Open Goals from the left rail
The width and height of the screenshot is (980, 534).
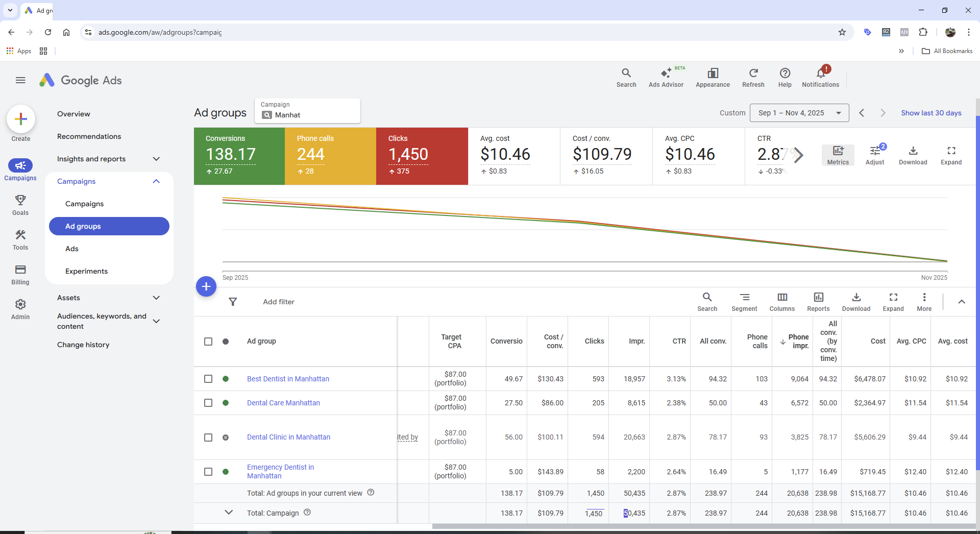point(20,205)
